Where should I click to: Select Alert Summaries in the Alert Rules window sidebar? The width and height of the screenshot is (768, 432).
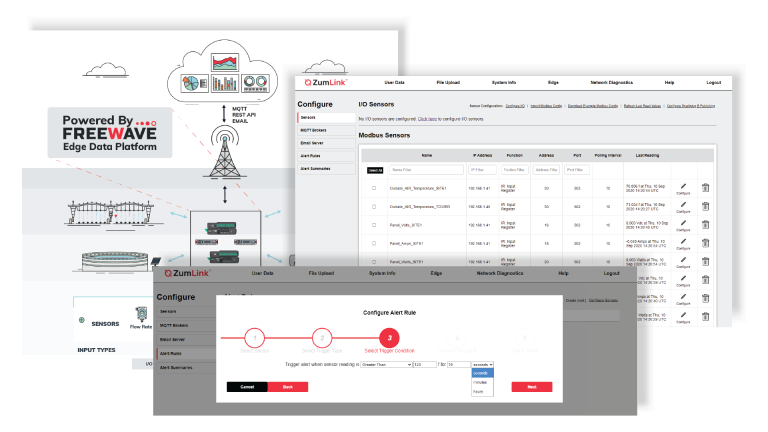click(187, 367)
